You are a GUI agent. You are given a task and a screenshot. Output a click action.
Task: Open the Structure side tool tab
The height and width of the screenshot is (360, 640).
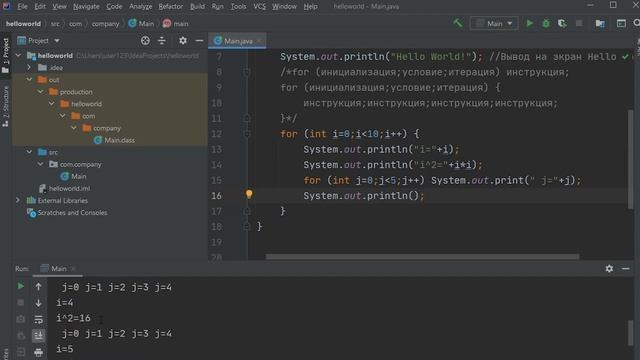pyautogui.click(x=5, y=106)
